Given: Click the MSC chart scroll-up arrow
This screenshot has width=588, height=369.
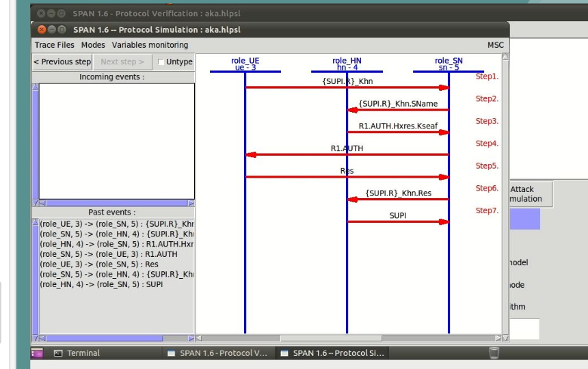Looking at the screenshot, I should click(x=505, y=57).
